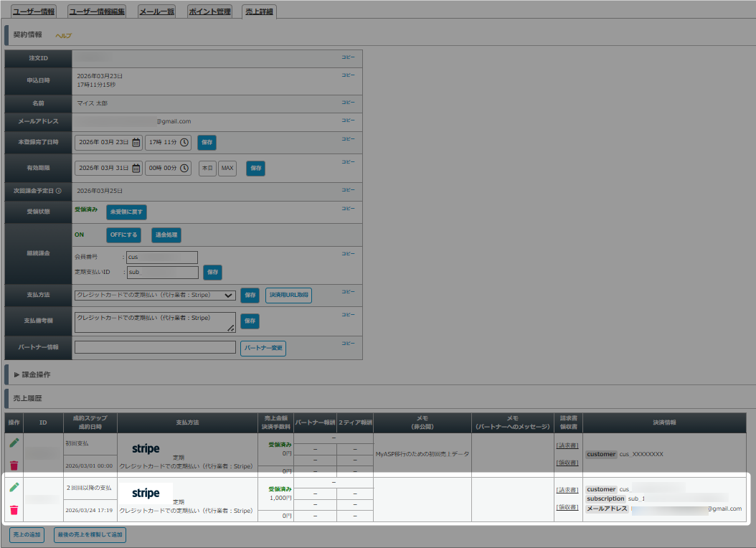
Task: Click info icon beside 次回課金予定日
Action: [58, 191]
